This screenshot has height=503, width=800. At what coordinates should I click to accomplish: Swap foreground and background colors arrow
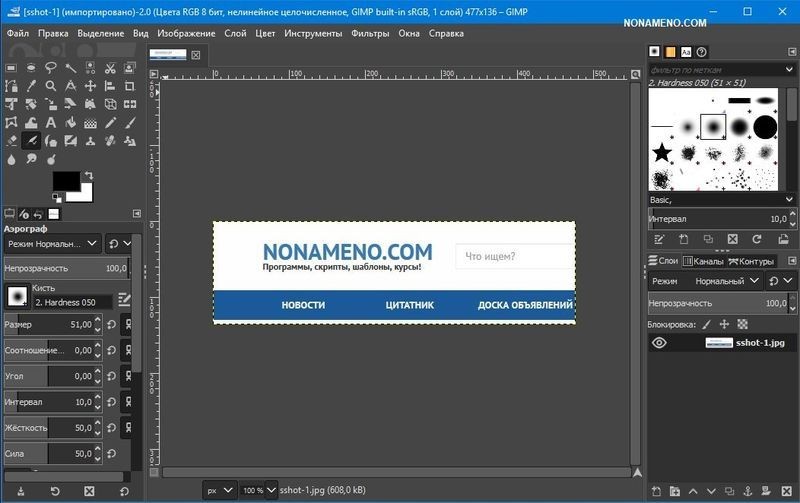[x=88, y=176]
